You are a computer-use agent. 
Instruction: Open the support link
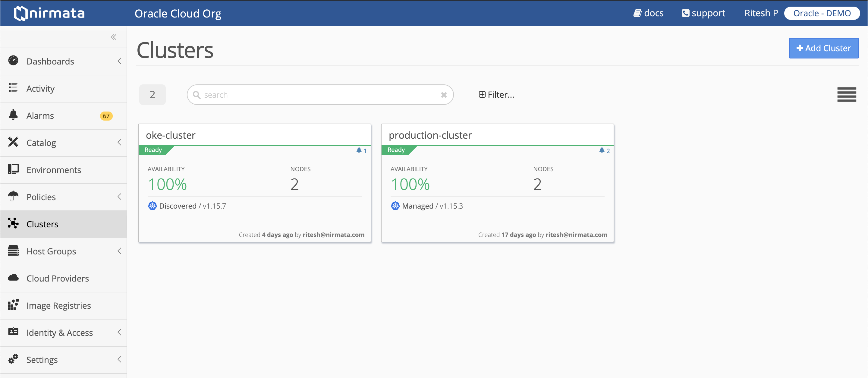703,13
